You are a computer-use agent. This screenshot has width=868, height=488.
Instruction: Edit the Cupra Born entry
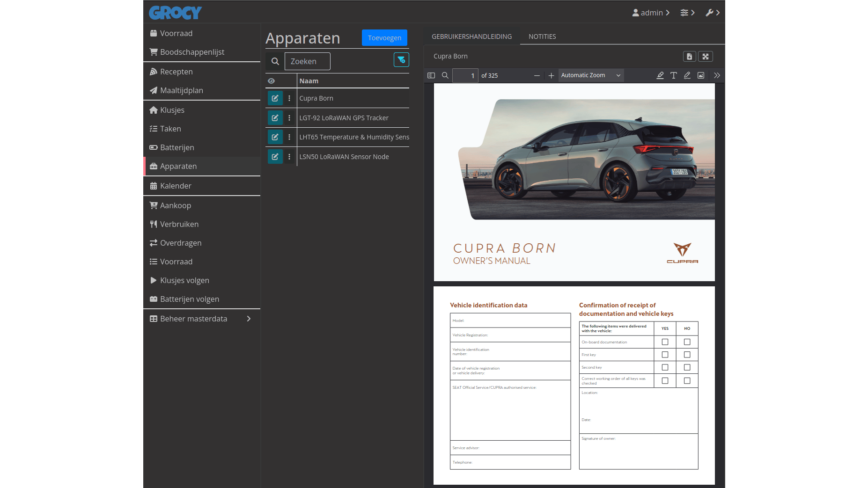(x=275, y=98)
